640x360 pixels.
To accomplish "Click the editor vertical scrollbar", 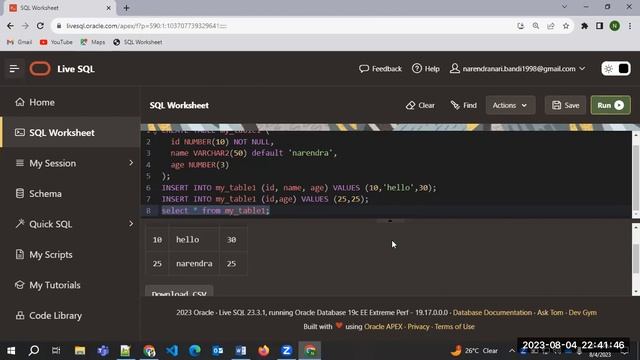I will click(636, 175).
